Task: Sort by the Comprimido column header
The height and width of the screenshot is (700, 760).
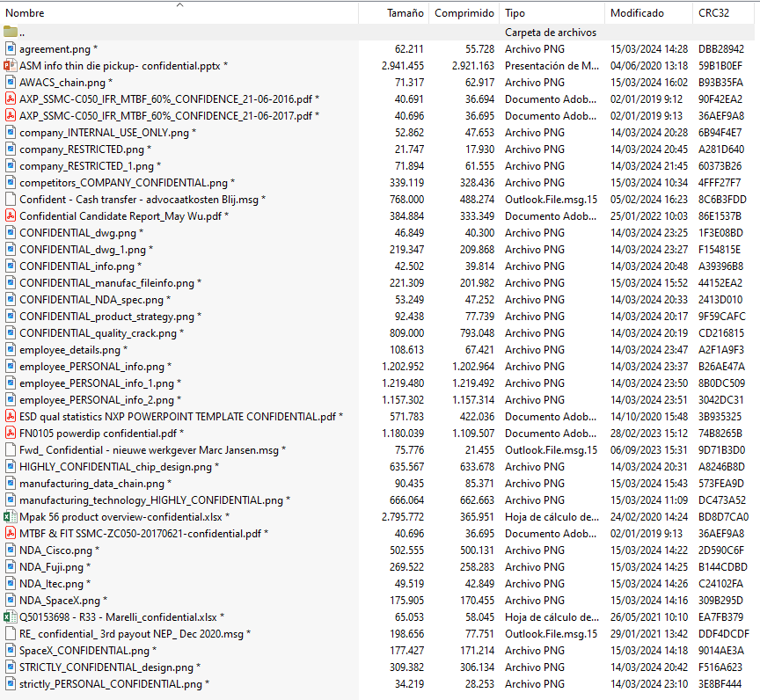Action: [464, 13]
